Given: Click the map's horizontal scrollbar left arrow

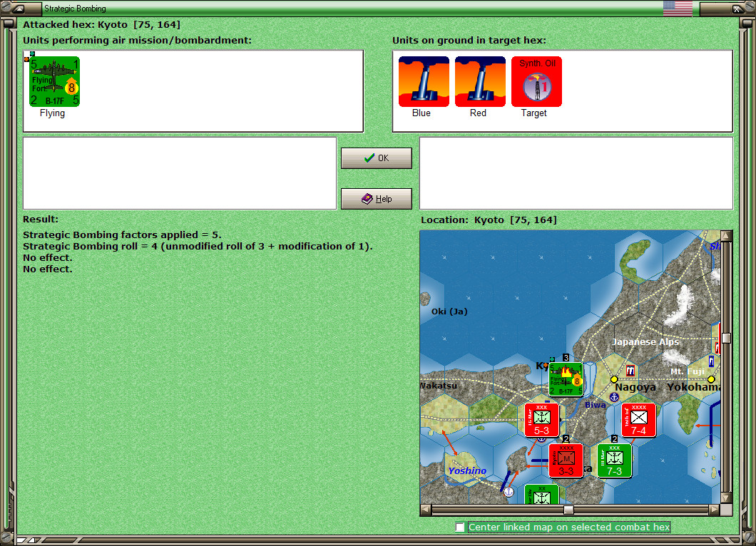Looking at the screenshot, I should (x=426, y=510).
